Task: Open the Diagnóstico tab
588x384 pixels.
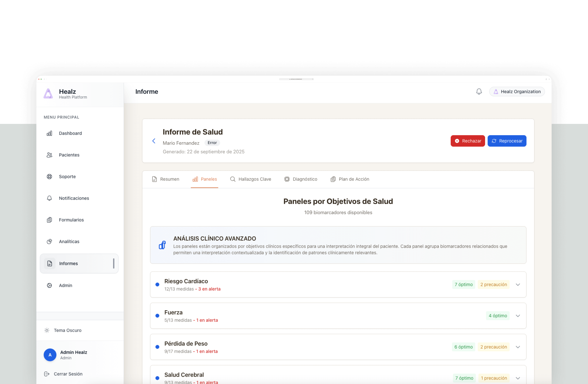Action: click(301, 179)
